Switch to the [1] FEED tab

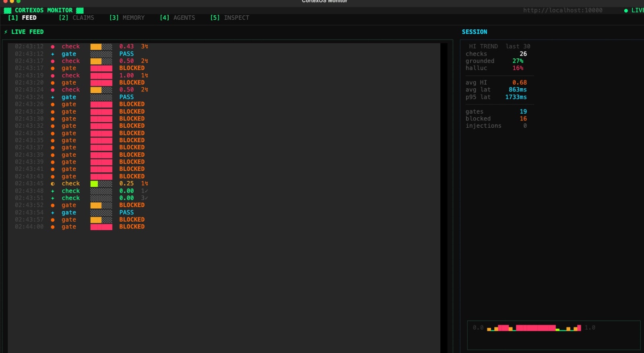click(x=22, y=18)
